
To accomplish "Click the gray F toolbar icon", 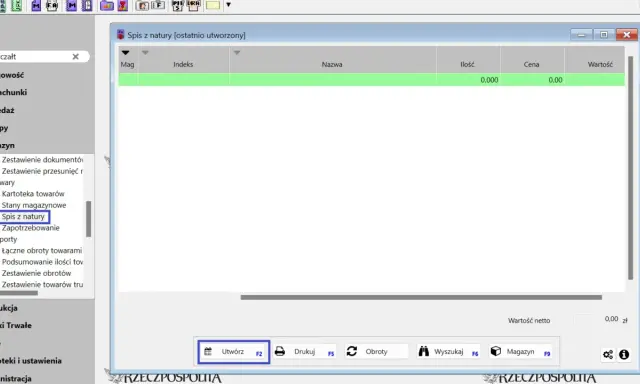I will [x=158, y=5].
